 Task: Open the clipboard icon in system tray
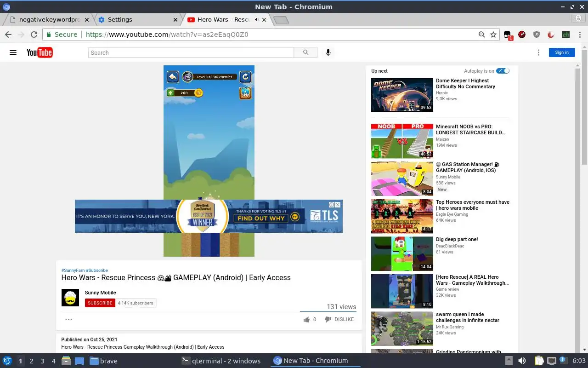click(x=539, y=361)
